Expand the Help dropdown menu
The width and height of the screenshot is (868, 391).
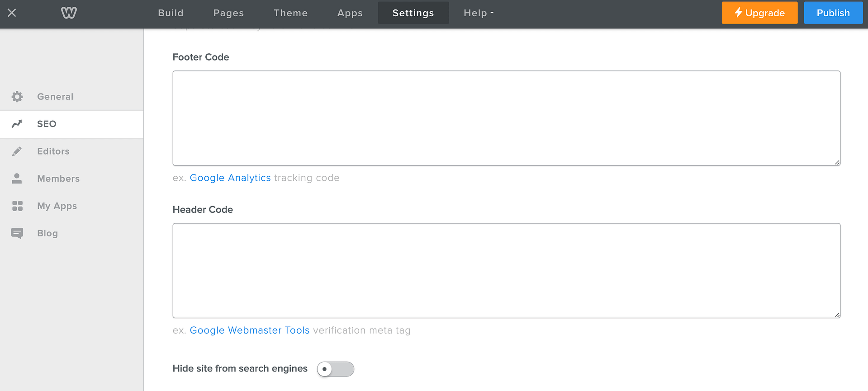pyautogui.click(x=478, y=13)
